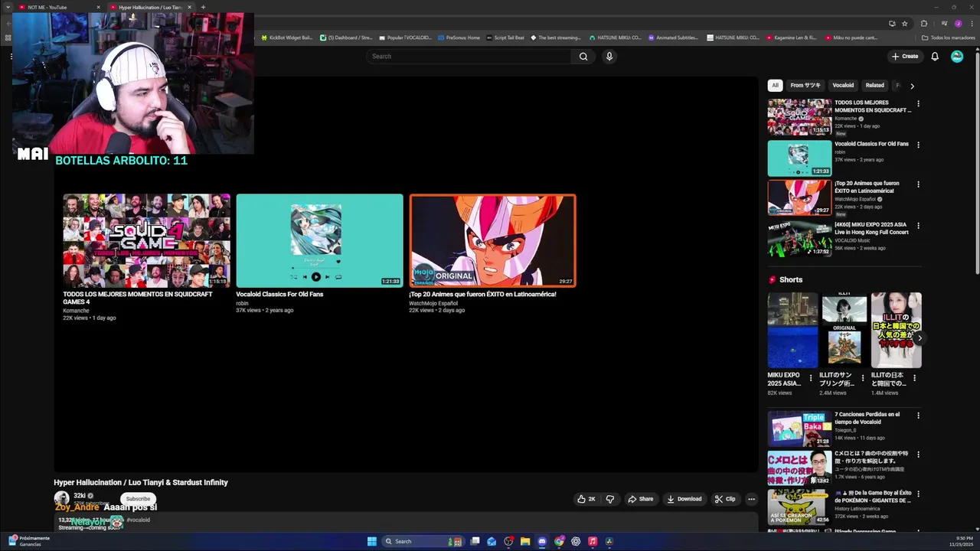980x551 pixels.
Task: Open Squidcraft Games 4 end-screen thumbnail
Action: coord(146,240)
